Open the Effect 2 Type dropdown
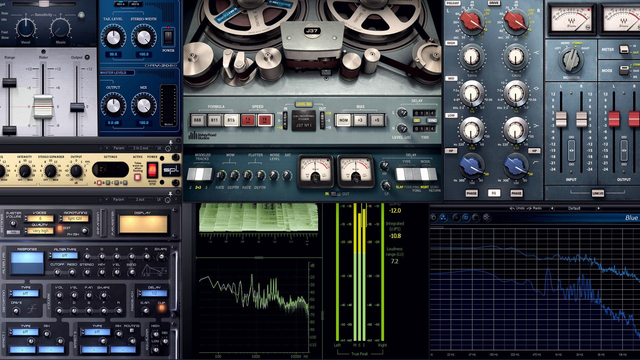 tap(97, 332)
